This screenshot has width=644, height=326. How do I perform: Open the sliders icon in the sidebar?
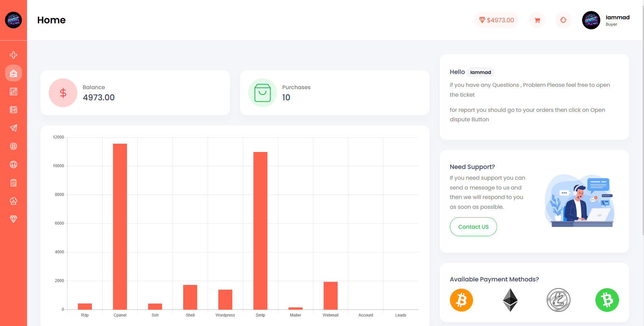coord(14,92)
